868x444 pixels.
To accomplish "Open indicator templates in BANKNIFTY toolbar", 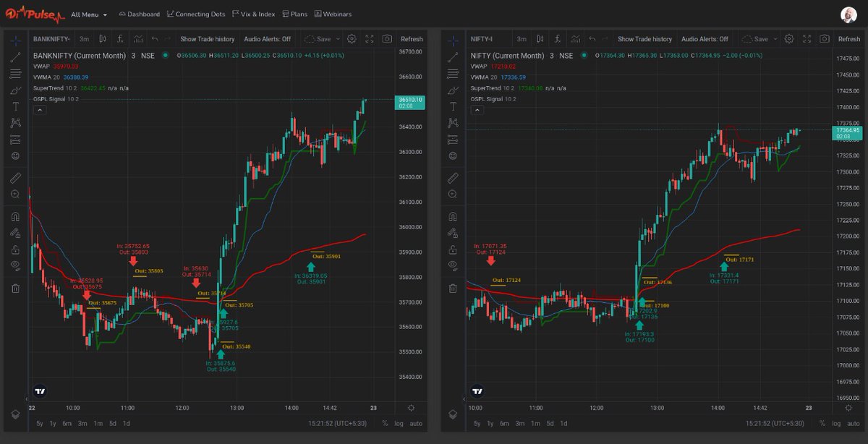I will pos(137,39).
